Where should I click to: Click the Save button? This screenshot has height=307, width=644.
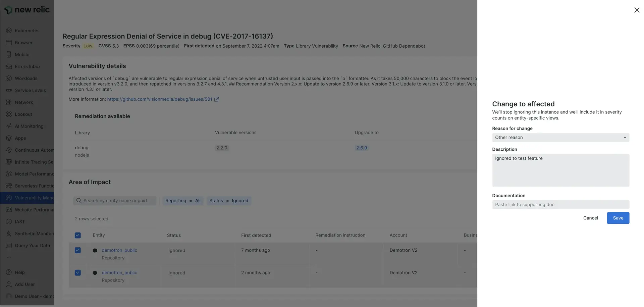pyautogui.click(x=618, y=218)
